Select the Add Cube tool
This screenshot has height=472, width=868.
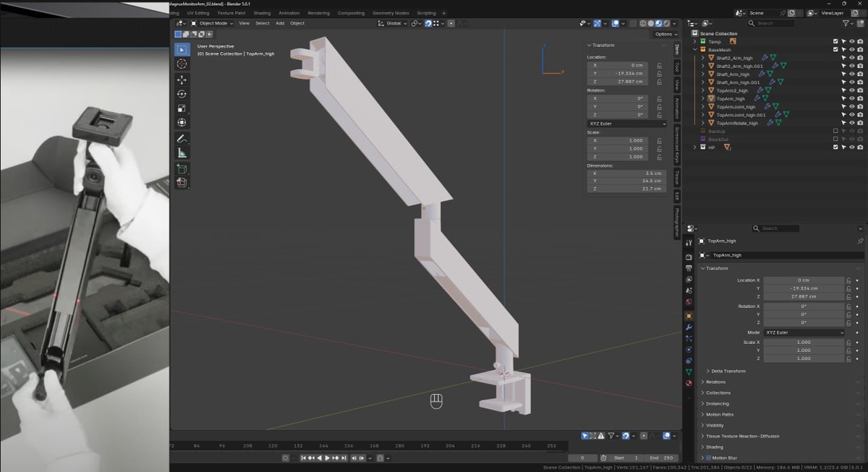pyautogui.click(x=182, y=168)
